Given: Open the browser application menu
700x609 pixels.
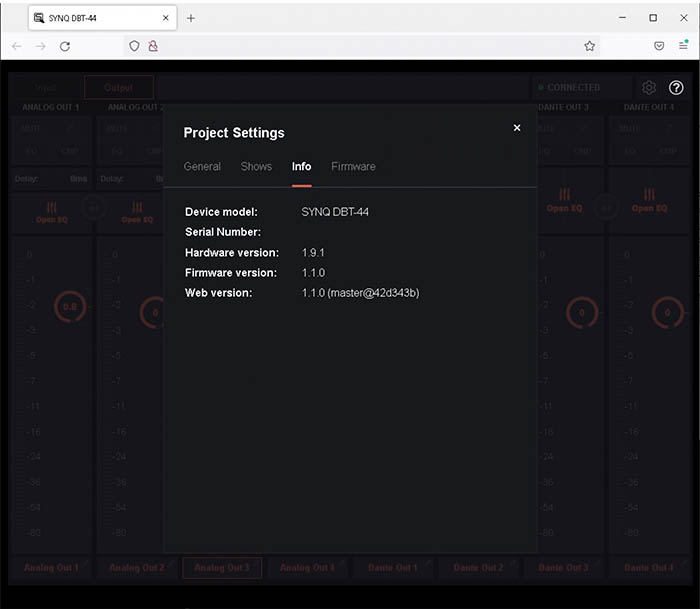Looking at the screenshot, I should tap(684, 46).
